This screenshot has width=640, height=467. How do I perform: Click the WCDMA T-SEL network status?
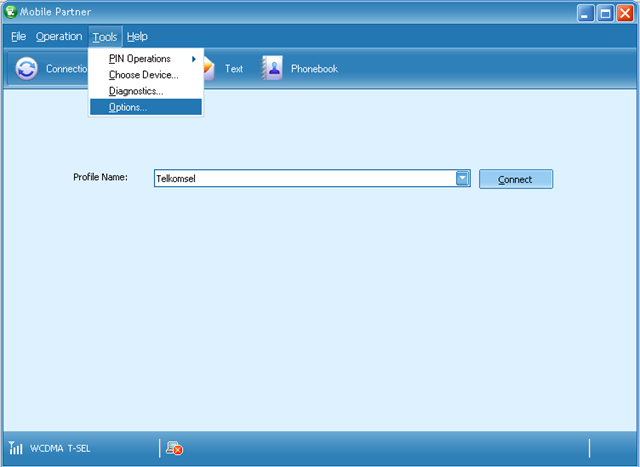60,449
